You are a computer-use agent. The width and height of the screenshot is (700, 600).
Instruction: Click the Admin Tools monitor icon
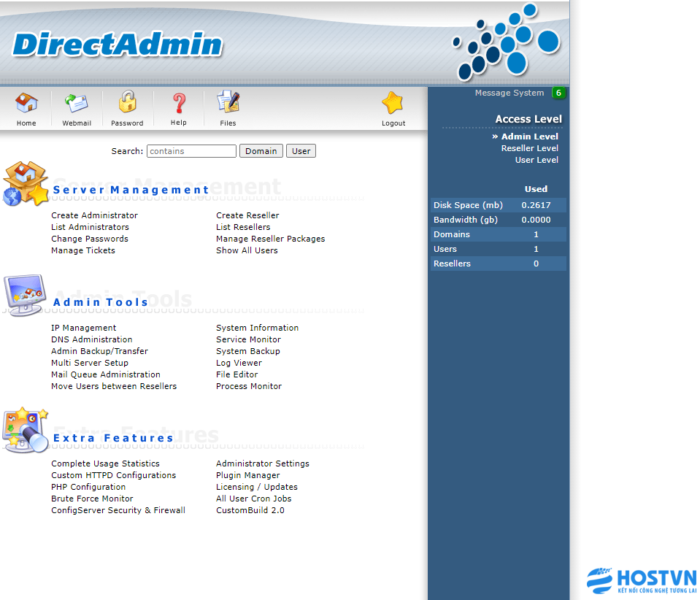pos(25,295)
